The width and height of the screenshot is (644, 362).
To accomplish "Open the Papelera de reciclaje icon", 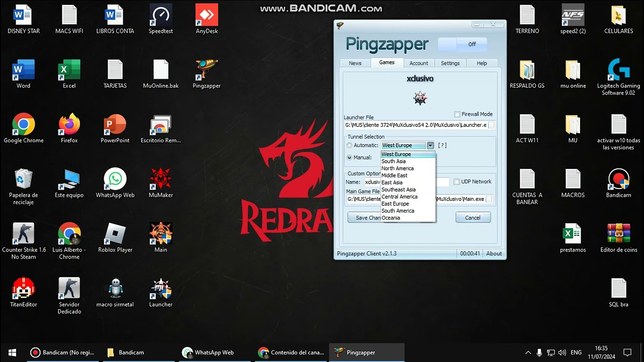I will tap(23, 186).
